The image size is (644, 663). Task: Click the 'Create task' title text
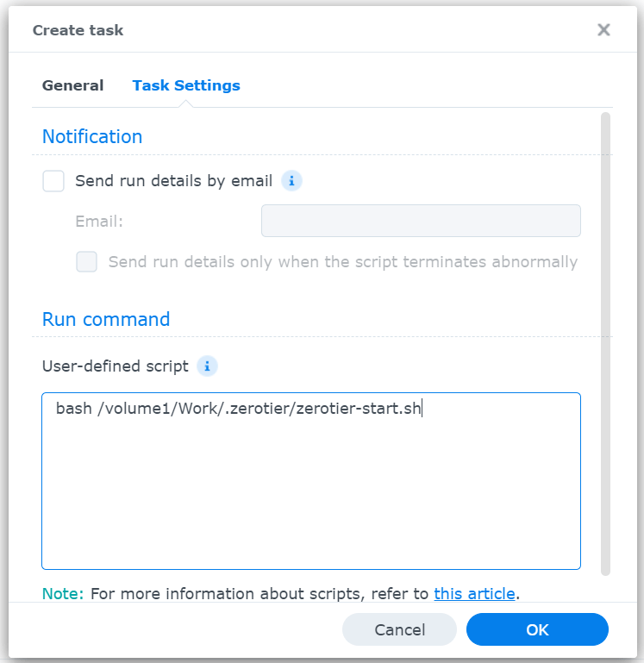[x=78, y=30]
